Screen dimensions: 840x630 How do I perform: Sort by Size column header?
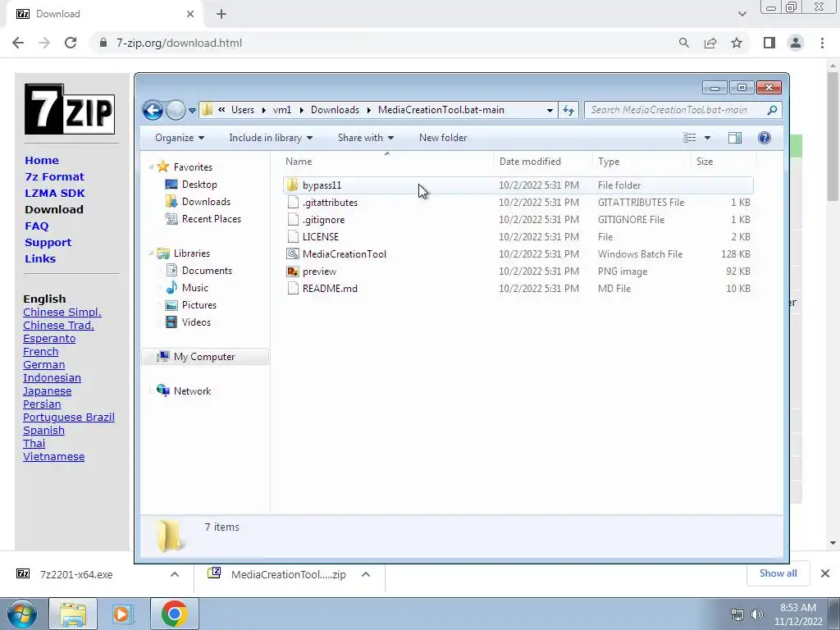[724, 162]
